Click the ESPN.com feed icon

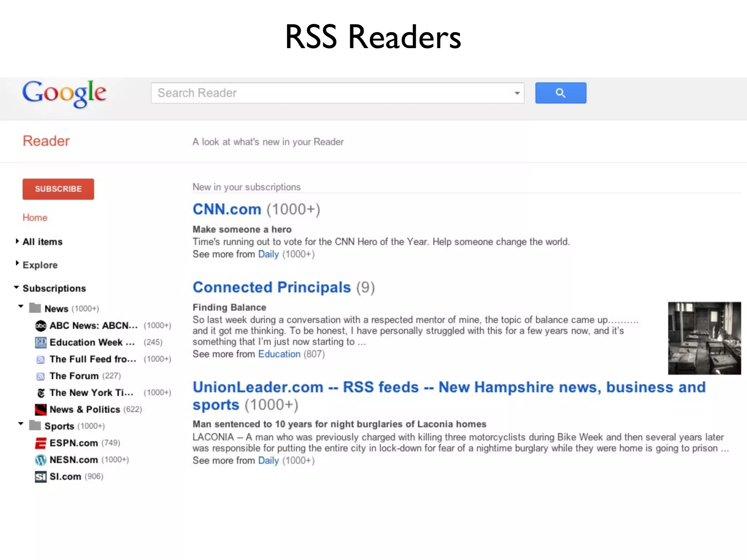point(41,443)
